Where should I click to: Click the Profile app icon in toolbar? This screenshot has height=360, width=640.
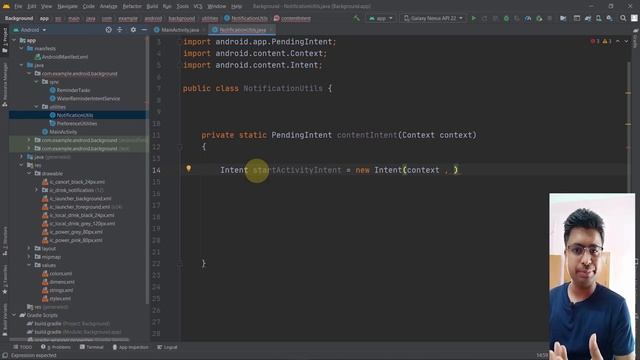point(528,18)
